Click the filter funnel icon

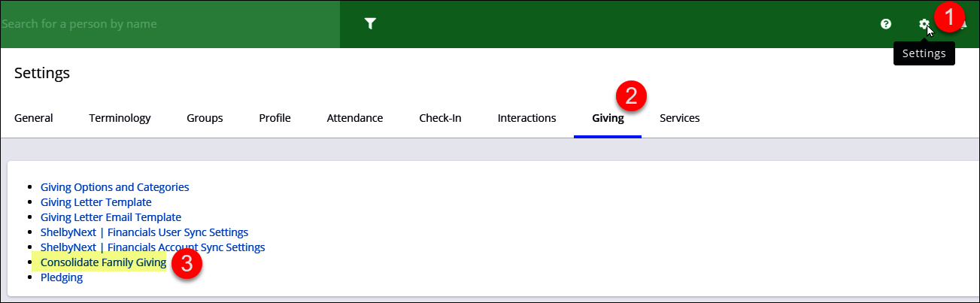tap(370, 24)
